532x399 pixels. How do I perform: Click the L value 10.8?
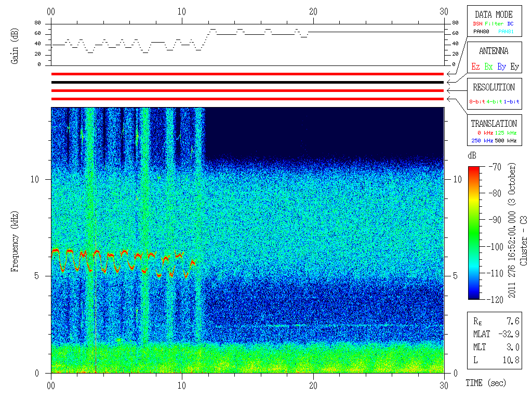pos(511,360)
